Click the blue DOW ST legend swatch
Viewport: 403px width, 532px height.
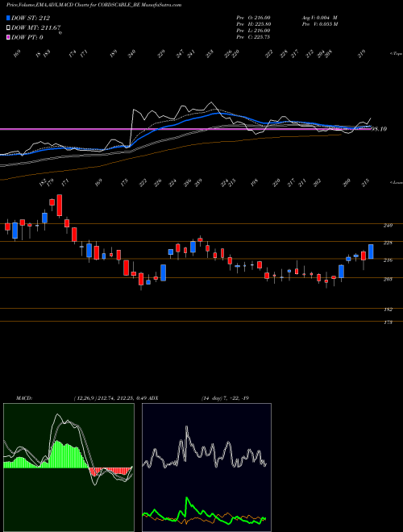[9, 18]
